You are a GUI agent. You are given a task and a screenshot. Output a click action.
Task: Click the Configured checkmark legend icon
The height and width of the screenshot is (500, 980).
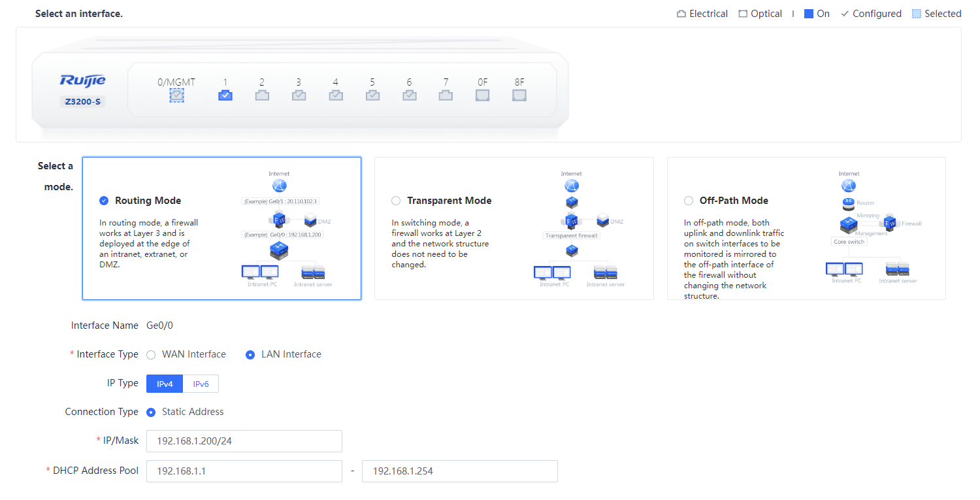[x=845, y=14]
